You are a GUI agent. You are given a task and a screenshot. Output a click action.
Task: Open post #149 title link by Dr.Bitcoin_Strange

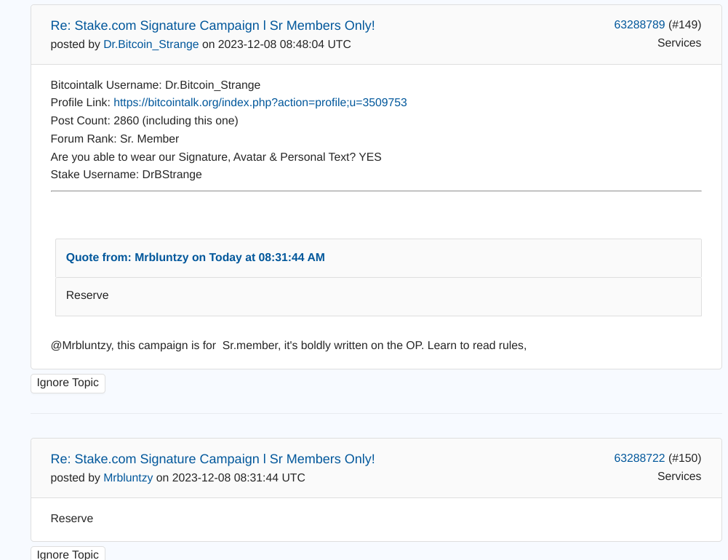(212, 25)
